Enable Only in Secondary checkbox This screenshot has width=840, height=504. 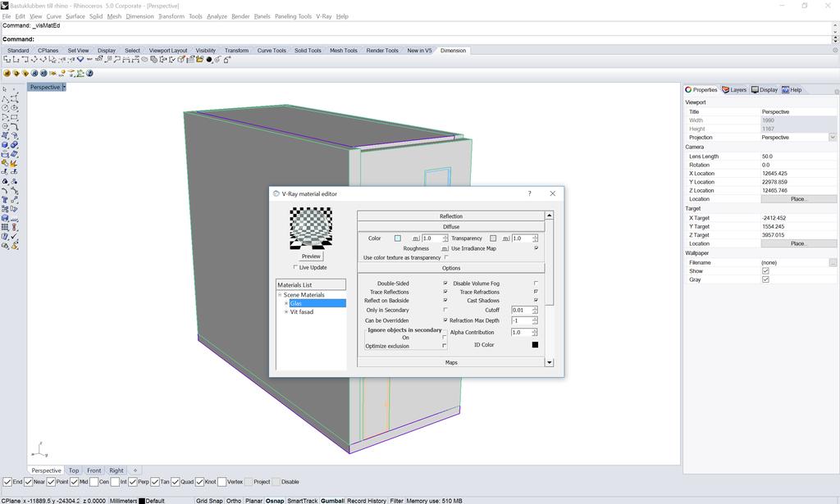coord(445,309)
